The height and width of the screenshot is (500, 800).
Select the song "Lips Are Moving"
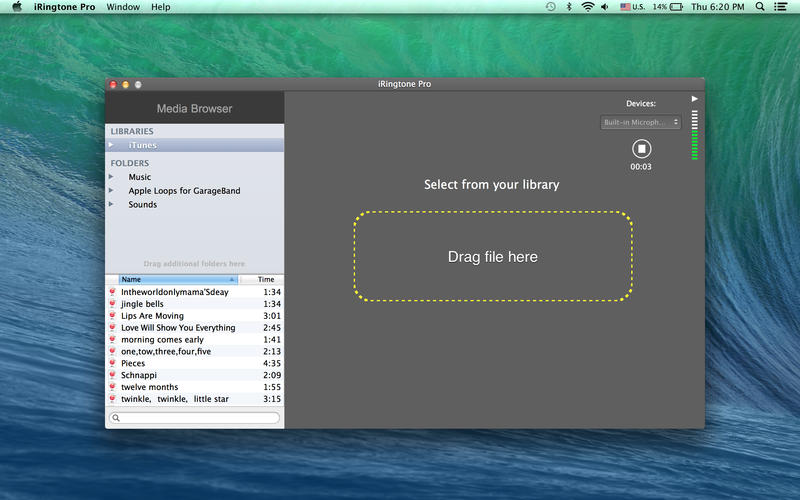pyautogui.click(x=152, y=316)
